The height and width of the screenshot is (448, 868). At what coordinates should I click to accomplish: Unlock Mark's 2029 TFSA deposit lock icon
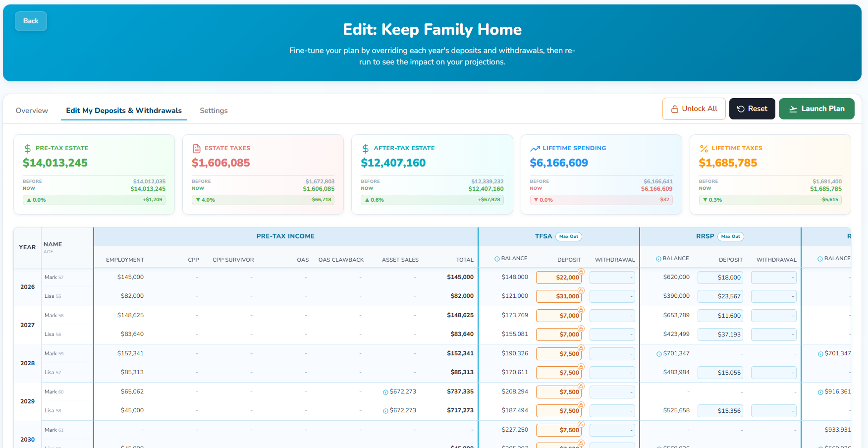click(581, 386)
